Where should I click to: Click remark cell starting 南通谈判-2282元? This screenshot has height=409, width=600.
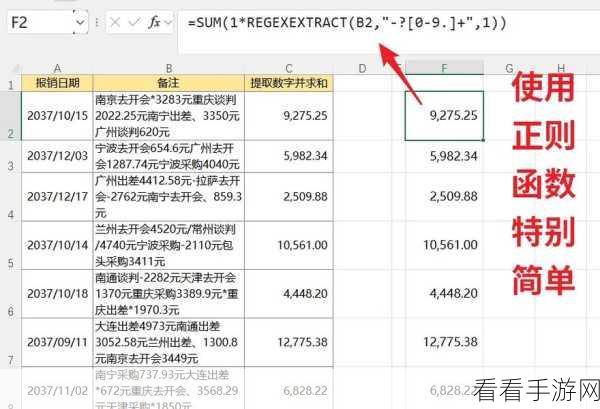[168, 294]
